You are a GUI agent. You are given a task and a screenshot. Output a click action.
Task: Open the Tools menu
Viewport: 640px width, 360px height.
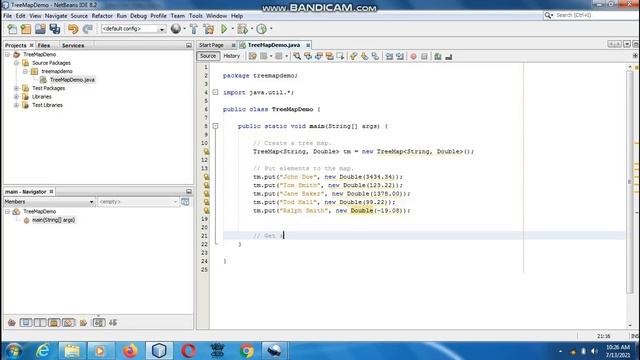coord(196,16)
